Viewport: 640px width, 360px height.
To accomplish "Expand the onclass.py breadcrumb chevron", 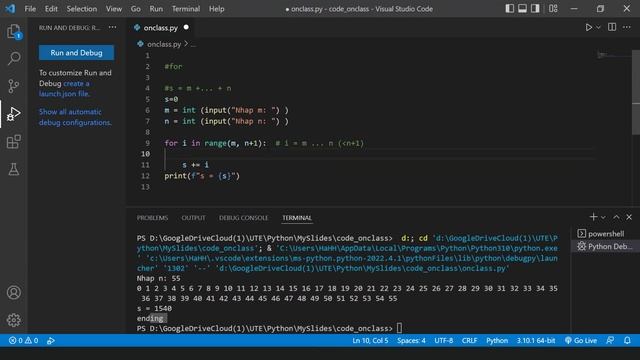I will point(186,44).
